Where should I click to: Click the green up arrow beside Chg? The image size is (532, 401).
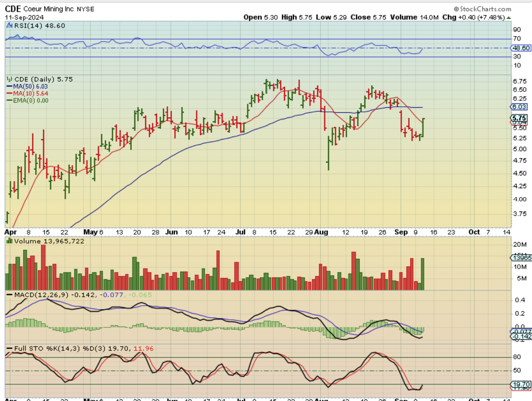pyautogui.click(x=509, y=17)
